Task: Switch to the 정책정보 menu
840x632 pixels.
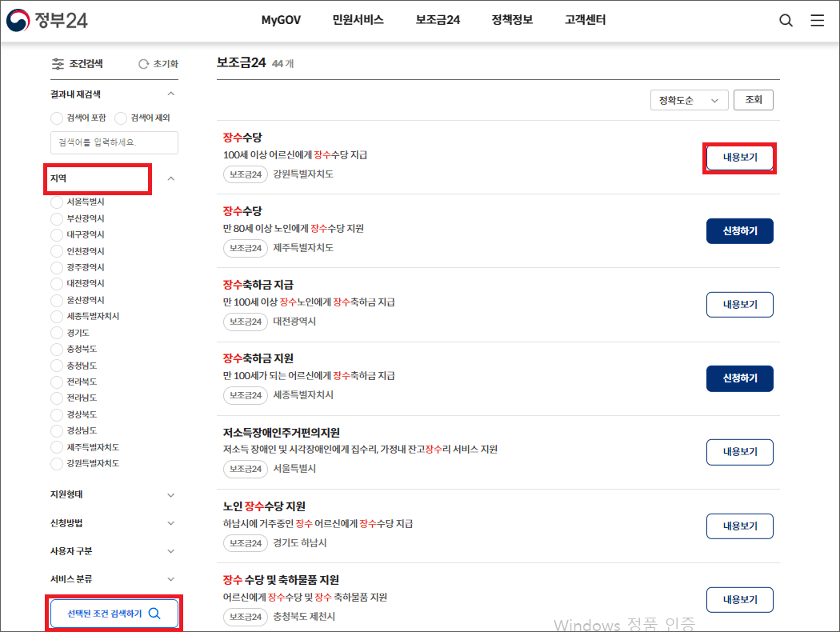Action: click(x=511, y=20)
